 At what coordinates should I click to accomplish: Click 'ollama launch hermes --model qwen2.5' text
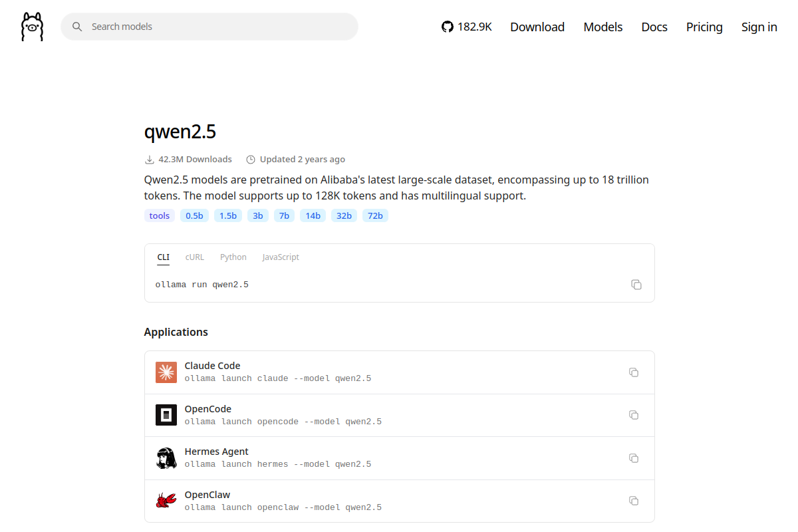(x=278, y=464)
